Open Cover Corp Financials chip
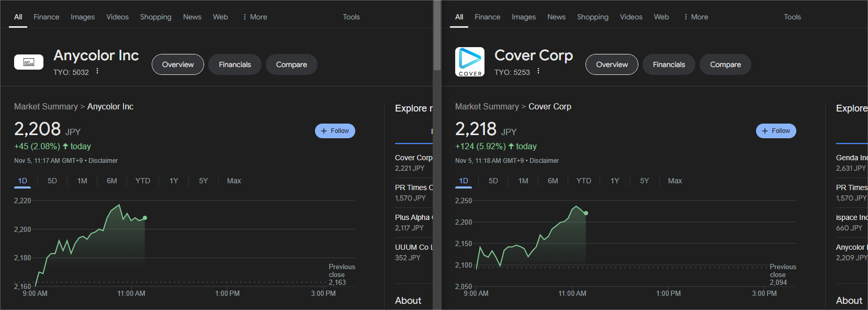Image resolution: width=868 pixels, height=310 pixels. click(669, 64)
